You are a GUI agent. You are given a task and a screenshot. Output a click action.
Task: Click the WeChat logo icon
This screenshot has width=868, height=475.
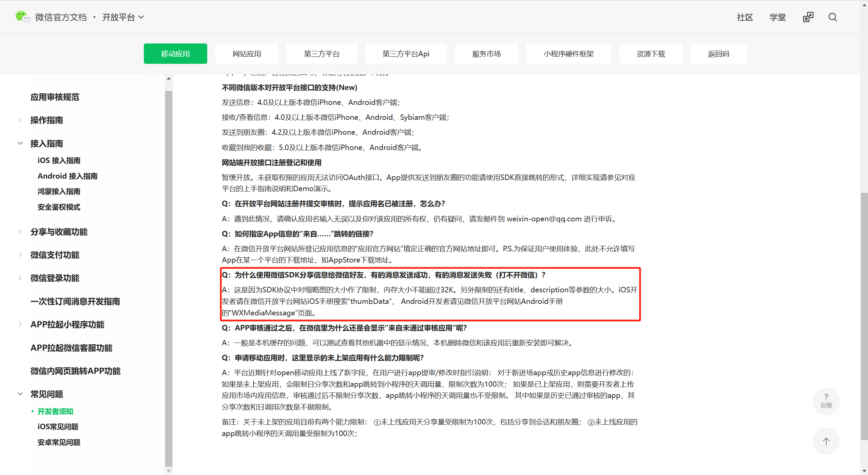pos(22,17)
